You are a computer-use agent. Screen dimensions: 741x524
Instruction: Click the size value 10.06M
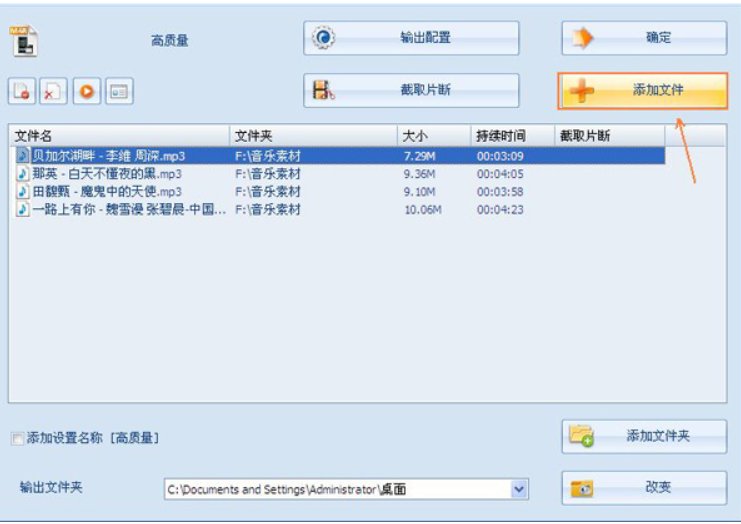[423, 210]
